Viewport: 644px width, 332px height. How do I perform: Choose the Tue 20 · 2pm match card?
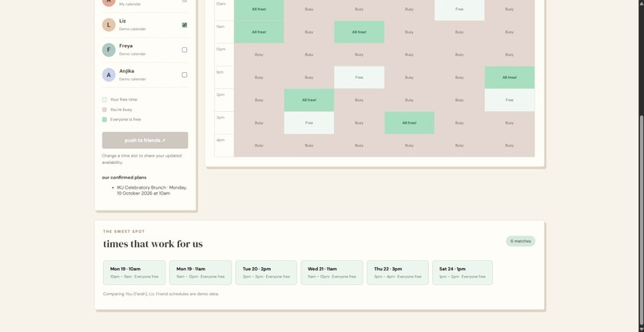tap(266, 272)
